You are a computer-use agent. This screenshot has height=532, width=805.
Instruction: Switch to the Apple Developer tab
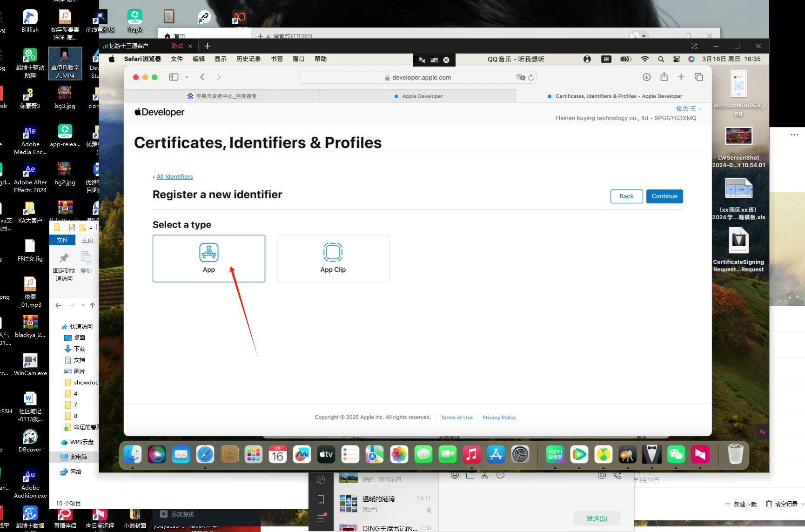pyautogui.click(x=418, y=96)
